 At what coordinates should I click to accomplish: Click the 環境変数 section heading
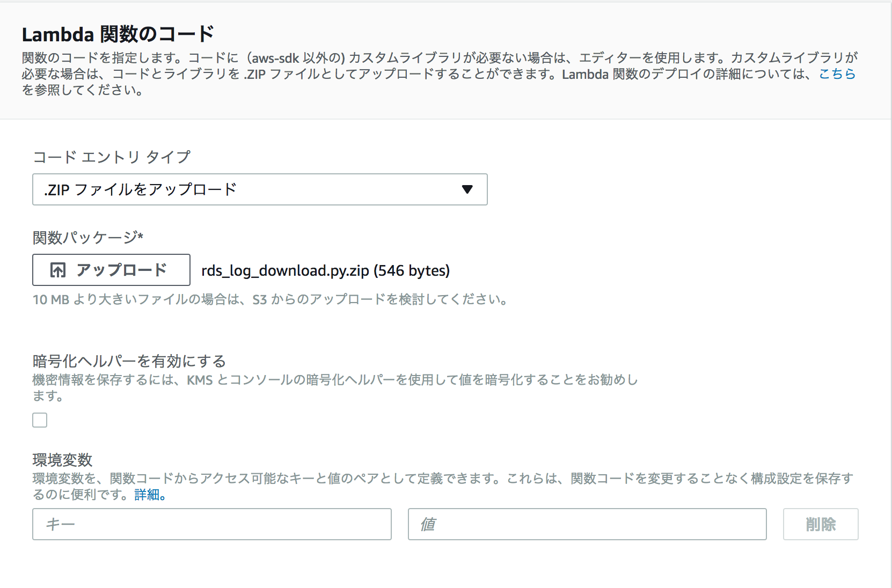pos(63,460)
